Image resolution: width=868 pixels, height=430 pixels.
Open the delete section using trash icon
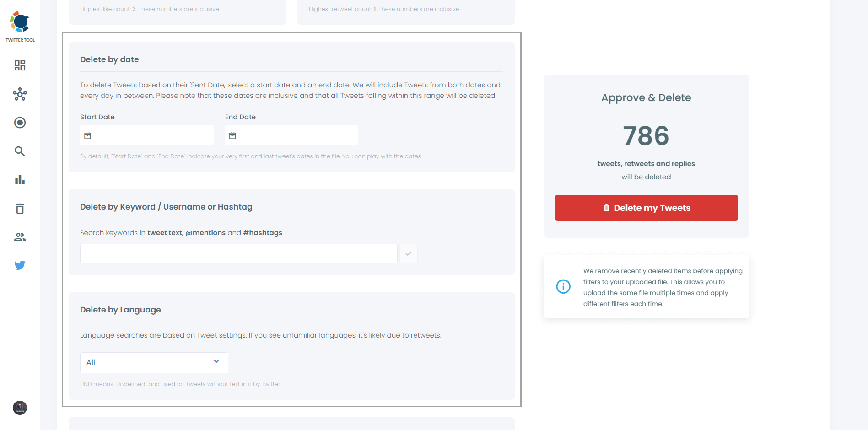[20, 208]
